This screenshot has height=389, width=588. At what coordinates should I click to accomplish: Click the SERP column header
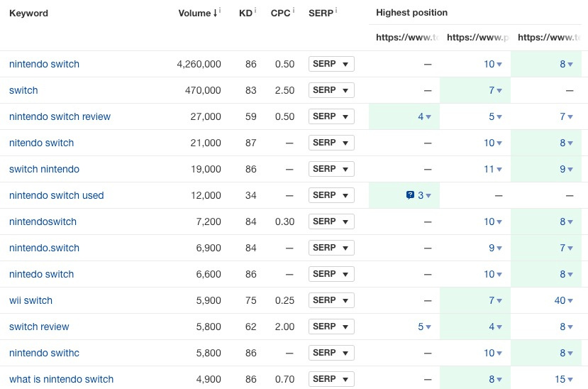point(321,13)
